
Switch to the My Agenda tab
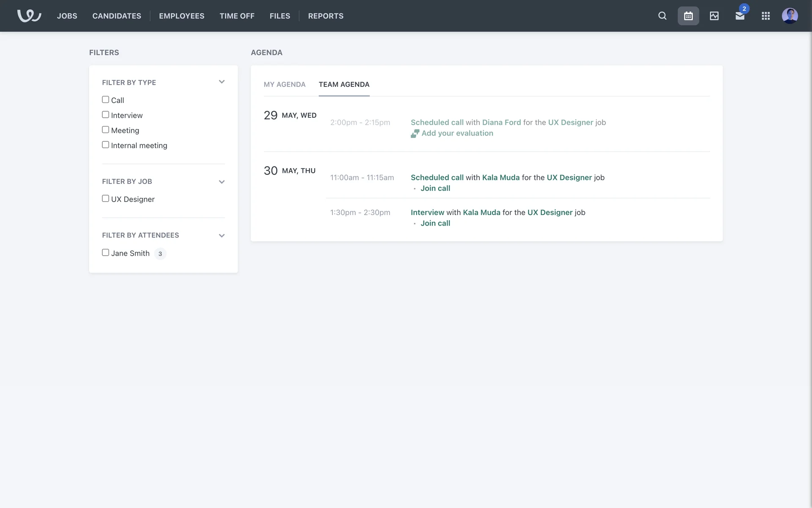tap(284, 84)
